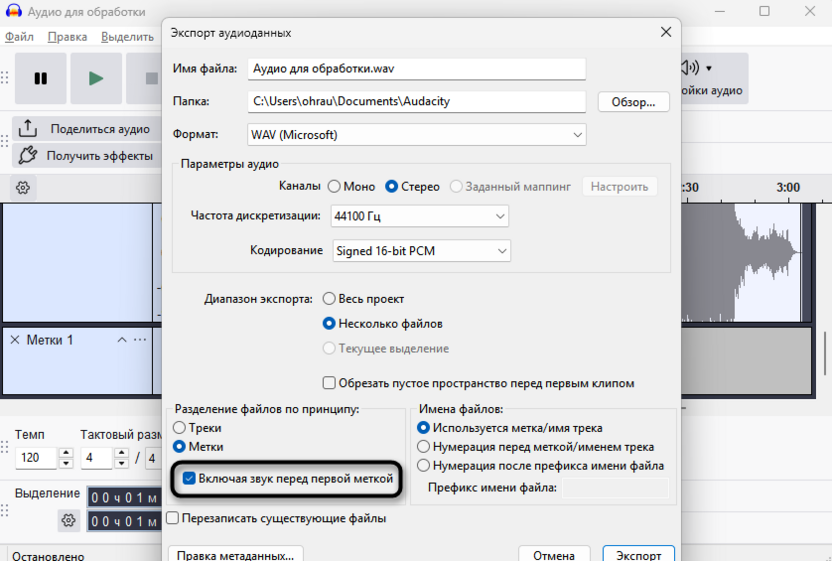Click the Pause button in Audacity toolbar
The width and height of the screenshot is (832, 561).
[41, 79]
